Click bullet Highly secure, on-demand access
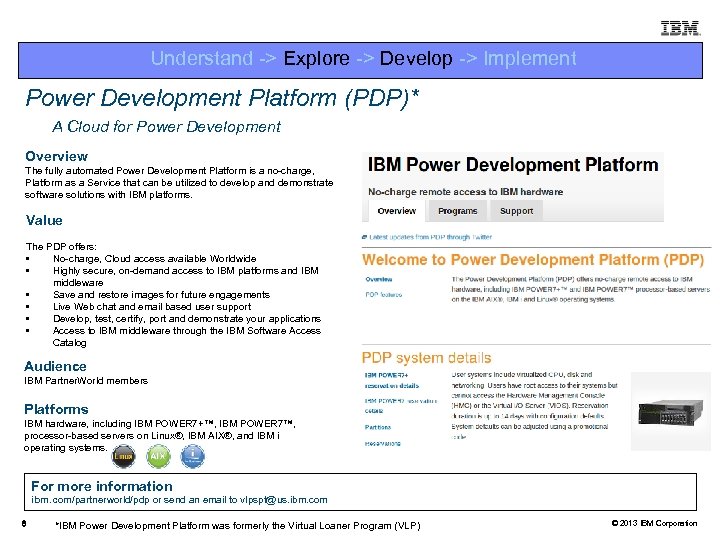 click(x=186, y=276)
